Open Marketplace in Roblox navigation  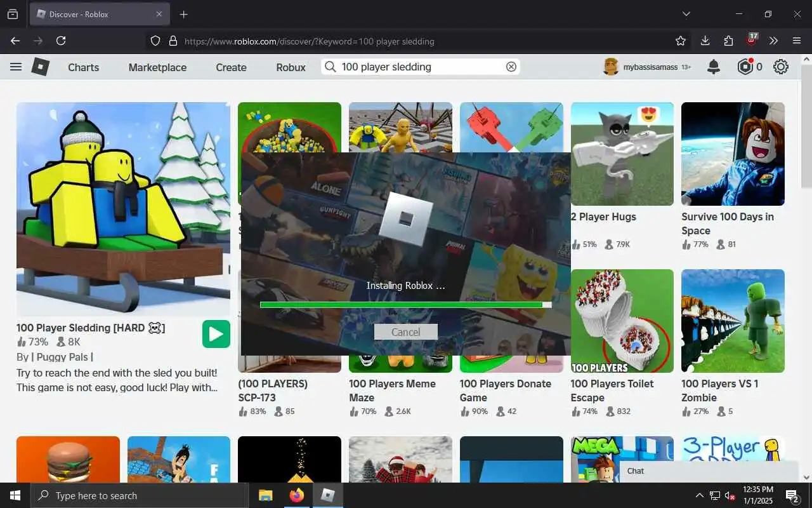point(157,67)
